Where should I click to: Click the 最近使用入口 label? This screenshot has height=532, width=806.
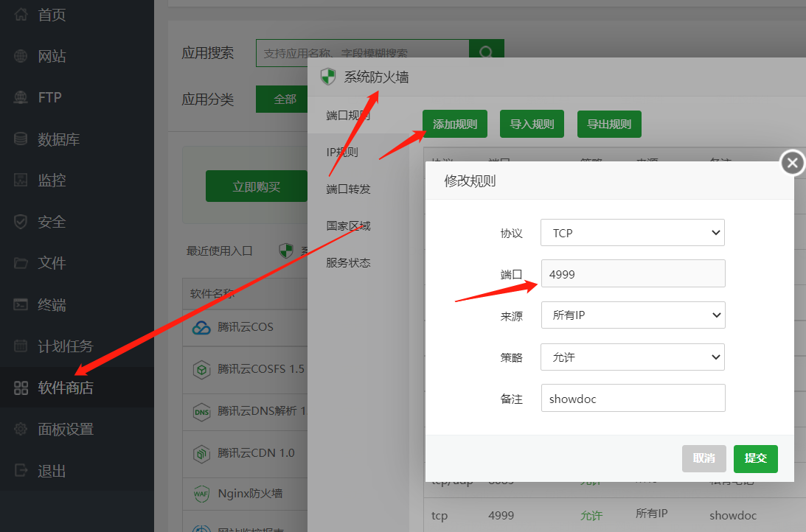[220, 251]
